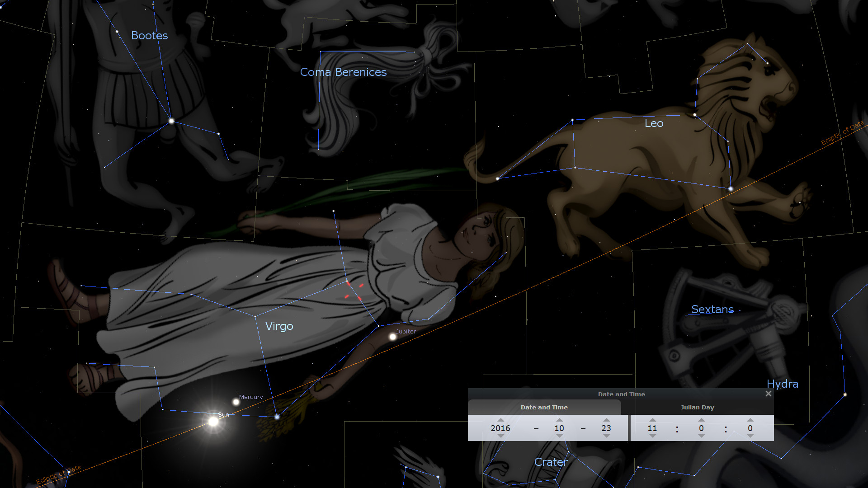Select bright star Arcturus in Bootes
Viewport: 868px width, 488px height.
click(x=171, y=121)
